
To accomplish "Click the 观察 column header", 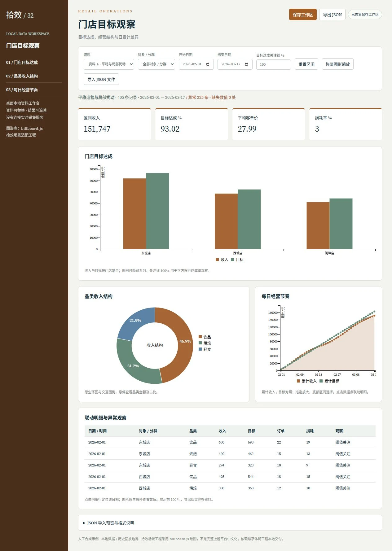I will [x=339, y=431].
